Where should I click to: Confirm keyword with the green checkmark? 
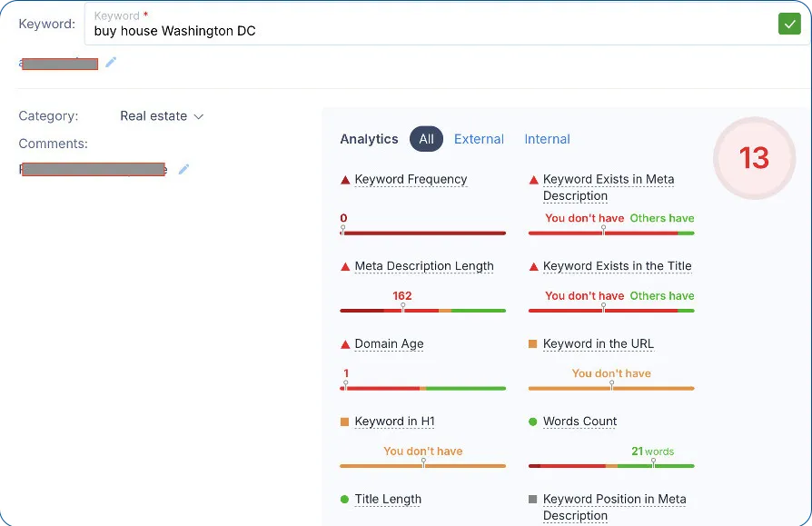(x=789, y=23)
